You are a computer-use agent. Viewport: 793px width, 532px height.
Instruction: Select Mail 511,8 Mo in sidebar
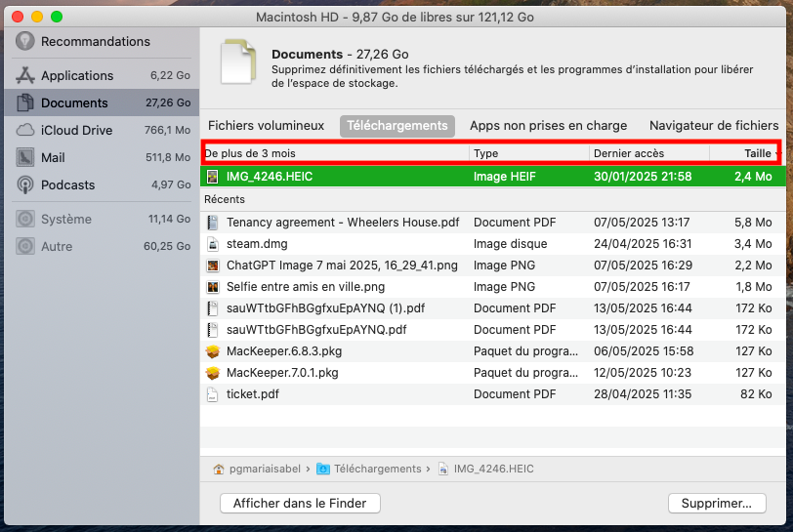click(102, 157)
